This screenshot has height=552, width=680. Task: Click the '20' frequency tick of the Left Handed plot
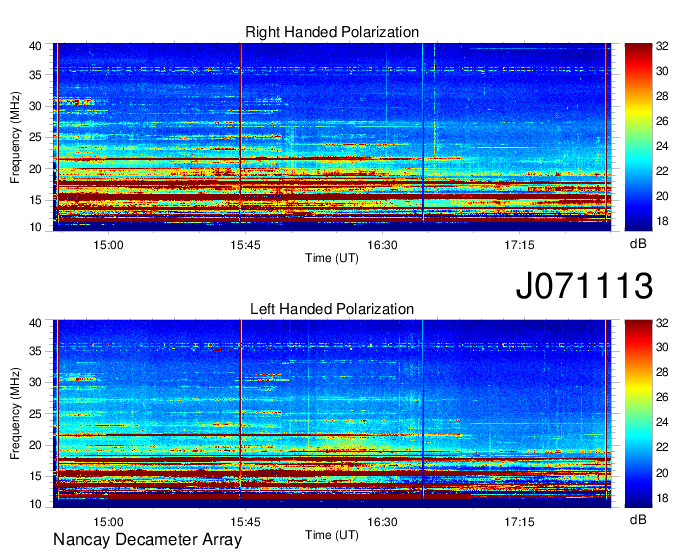[36, 445]
